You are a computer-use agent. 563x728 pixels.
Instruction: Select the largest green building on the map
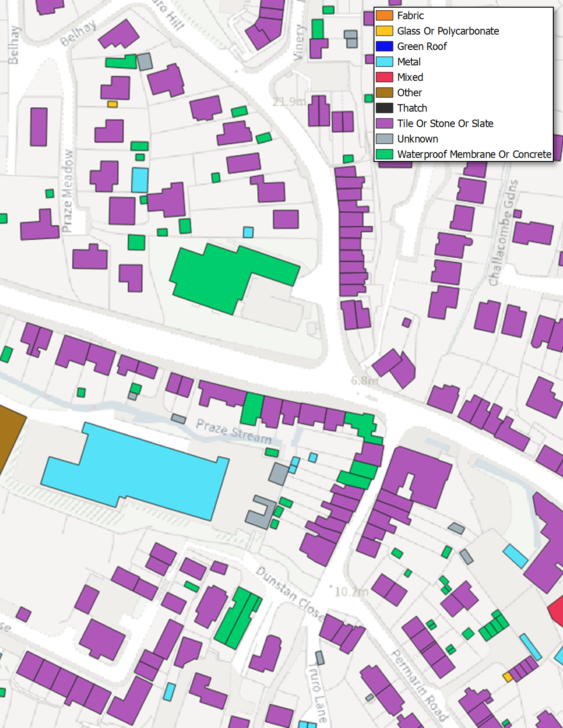(227, 277)
